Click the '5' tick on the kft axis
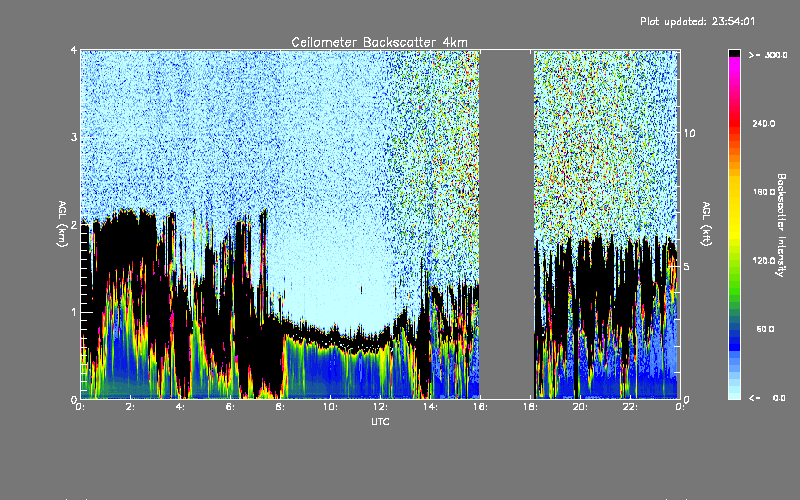800x500 pixels. click(687, 266)
